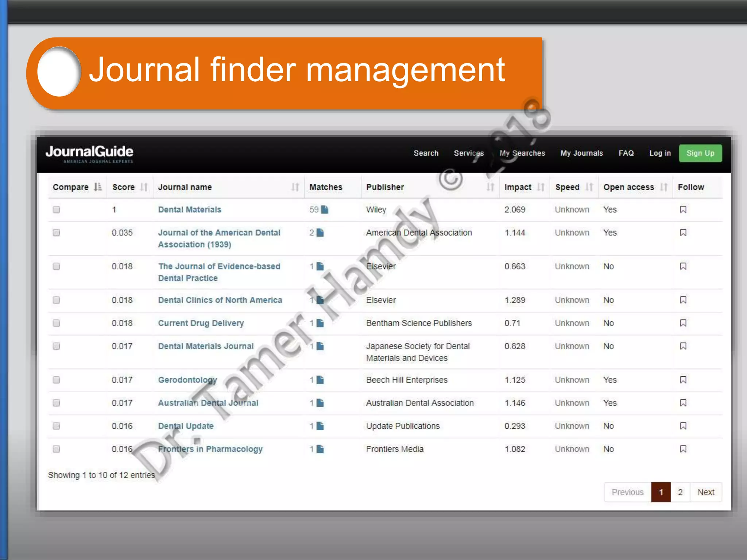Open matches document for Dental Materials Journal
Viewport: 747px width, 560px height.
tap(320, 346)
